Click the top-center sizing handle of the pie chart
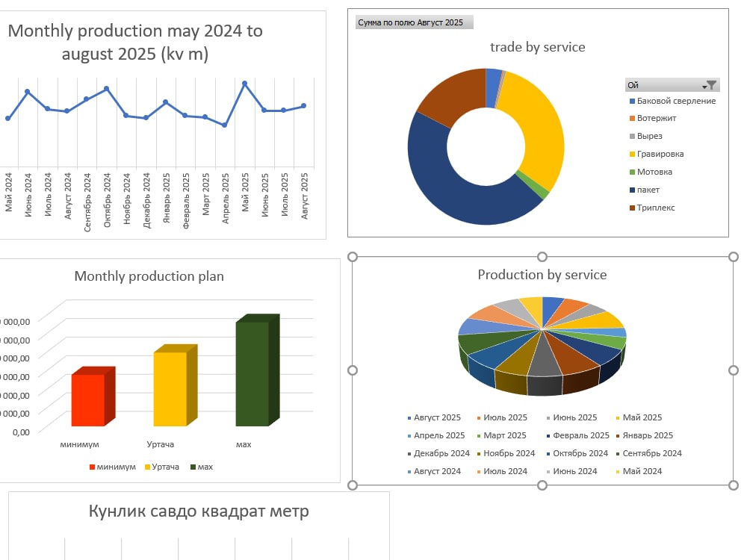Viewport: 747px width, 560px height. (x=542, y=257)
